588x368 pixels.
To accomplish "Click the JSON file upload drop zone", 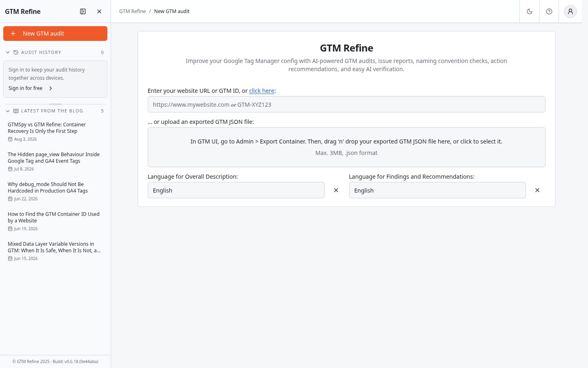I will click(x=346, y=147).
